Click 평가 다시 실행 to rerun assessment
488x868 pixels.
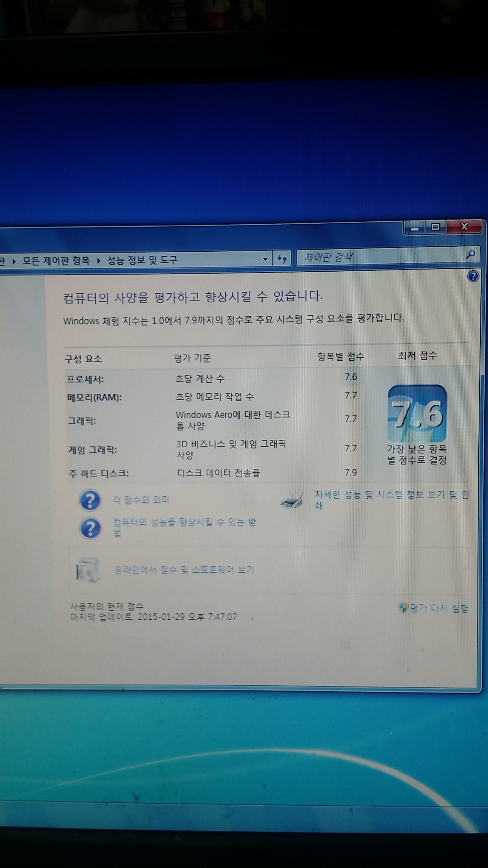(439, 609)
